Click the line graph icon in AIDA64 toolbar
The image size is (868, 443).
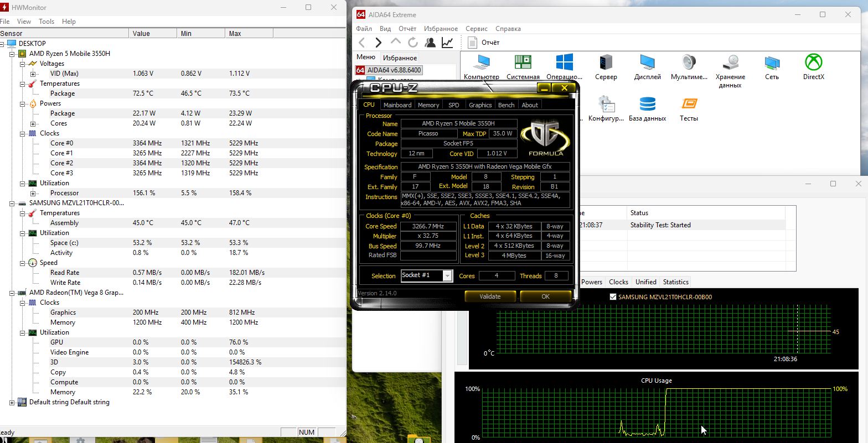[x=447, y=43]
